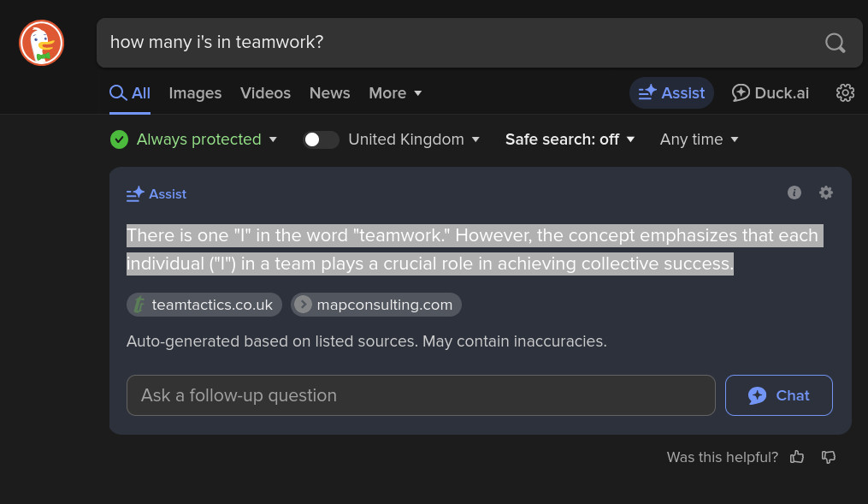This screenshot has height=504, width=868.
Task: Switch to the Videos tab
Action: pos(265,93)
